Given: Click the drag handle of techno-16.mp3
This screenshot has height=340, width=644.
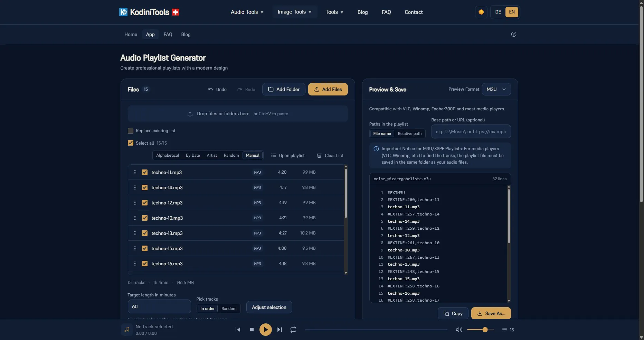Looking at the screenshot, I should (x=135, y=264).
